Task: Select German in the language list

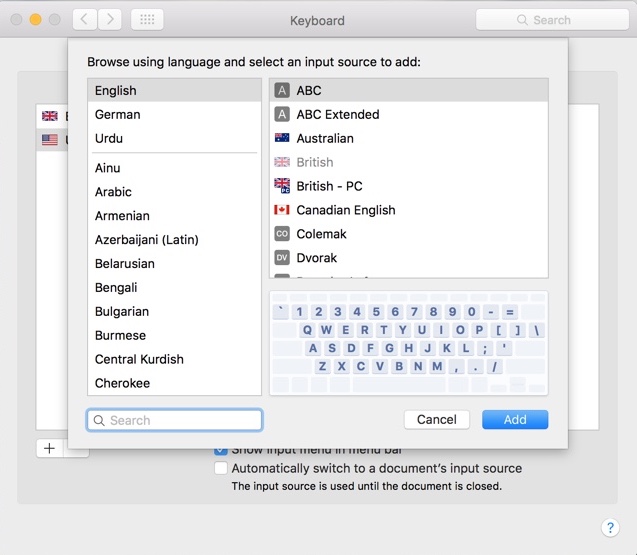Action: pos(118,114)
